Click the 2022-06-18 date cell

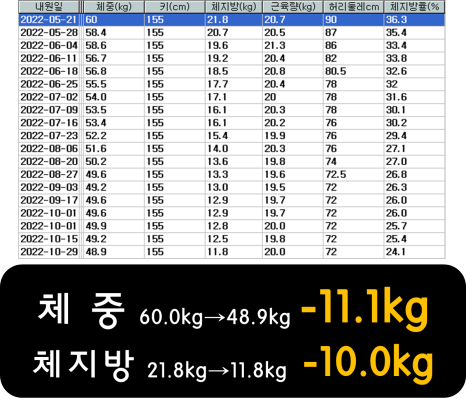[49, 71]
